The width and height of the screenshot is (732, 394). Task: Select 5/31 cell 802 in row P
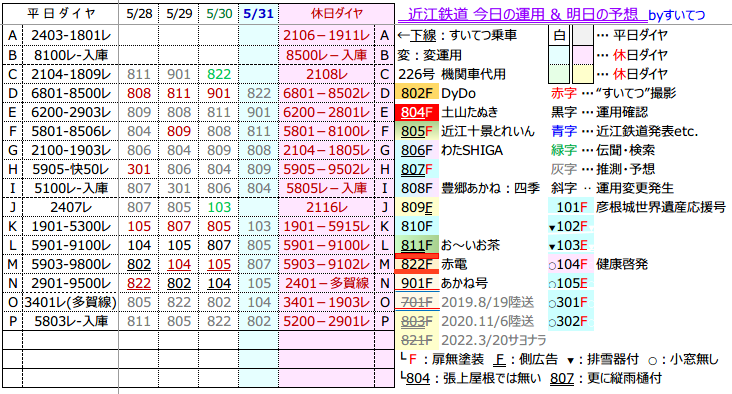(x=259, y=321)
